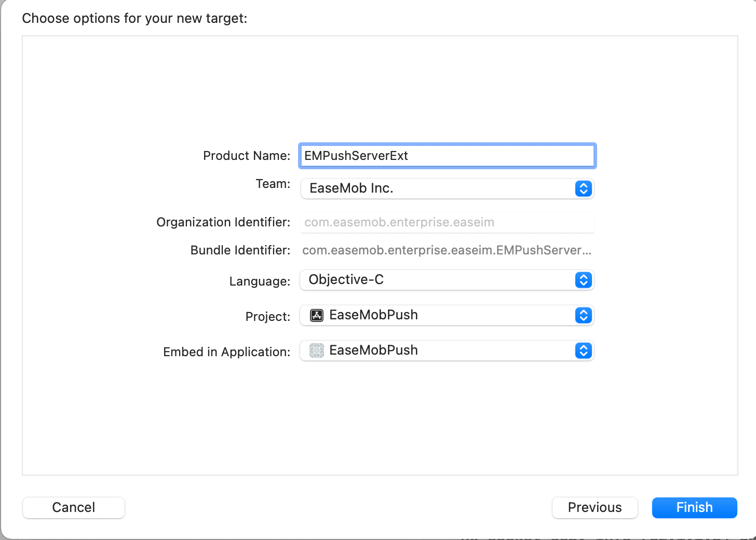The height and width of the screenshot is (540, 756).
Task: Click the Language label
Action: pyautogui.click(x=260, y=281)
